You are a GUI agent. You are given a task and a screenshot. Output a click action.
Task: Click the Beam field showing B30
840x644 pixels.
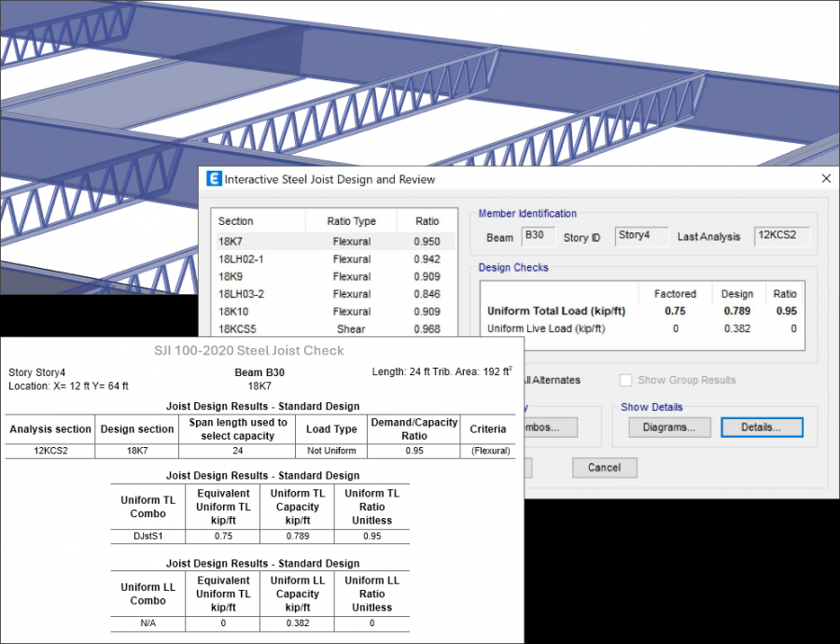click(538, 236)
